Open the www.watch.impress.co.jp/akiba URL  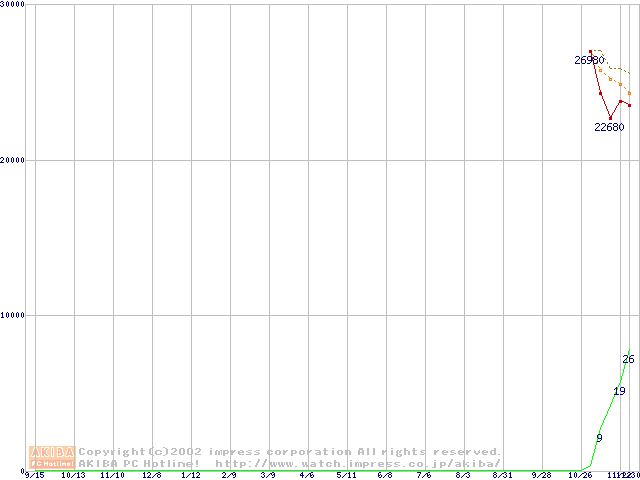click(x=358, y=463)
